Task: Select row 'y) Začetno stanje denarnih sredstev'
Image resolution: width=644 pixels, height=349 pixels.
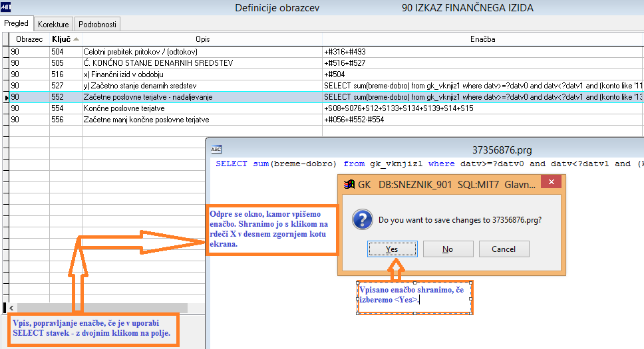Action: click(x=202, y=85)
